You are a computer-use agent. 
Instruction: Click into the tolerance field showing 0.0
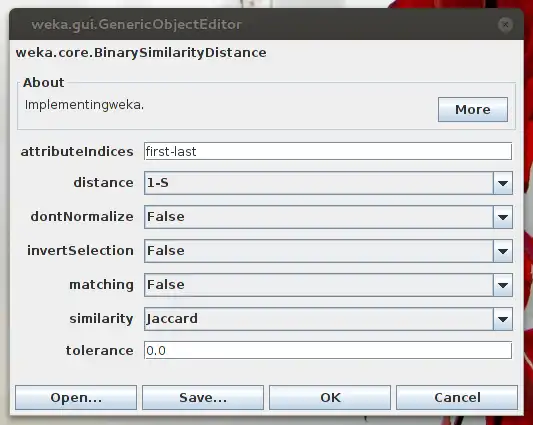[328, 350]
